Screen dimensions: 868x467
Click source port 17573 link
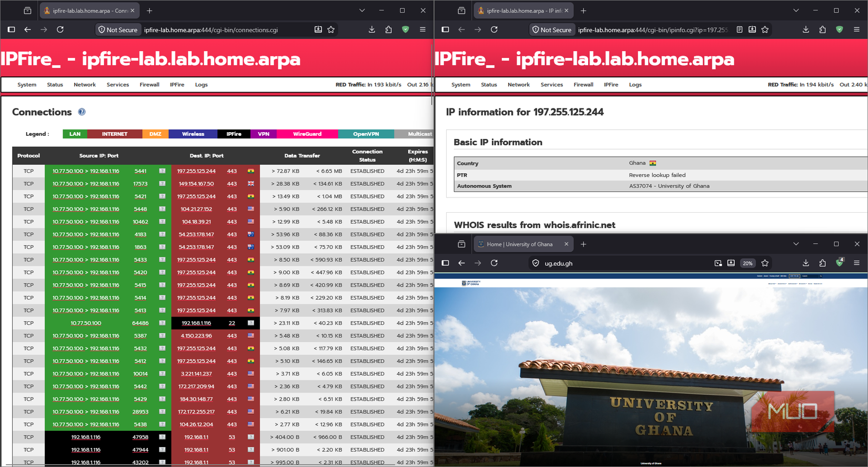(140, 184)
